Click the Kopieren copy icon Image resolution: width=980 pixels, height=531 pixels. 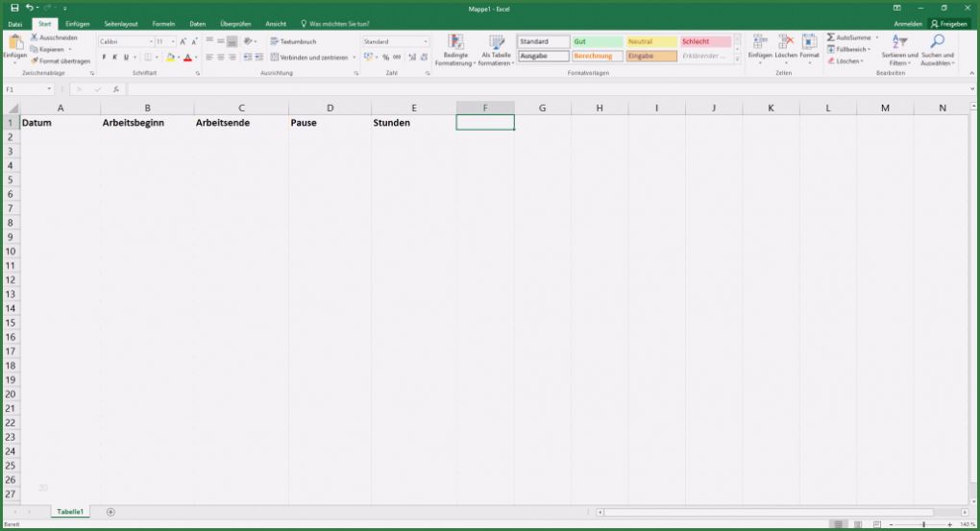tap(35, 49)
